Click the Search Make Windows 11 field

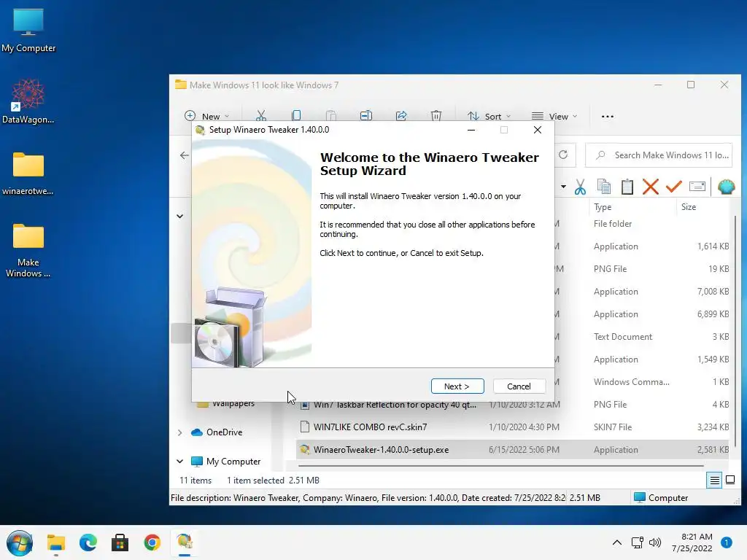tap(659, 155)
